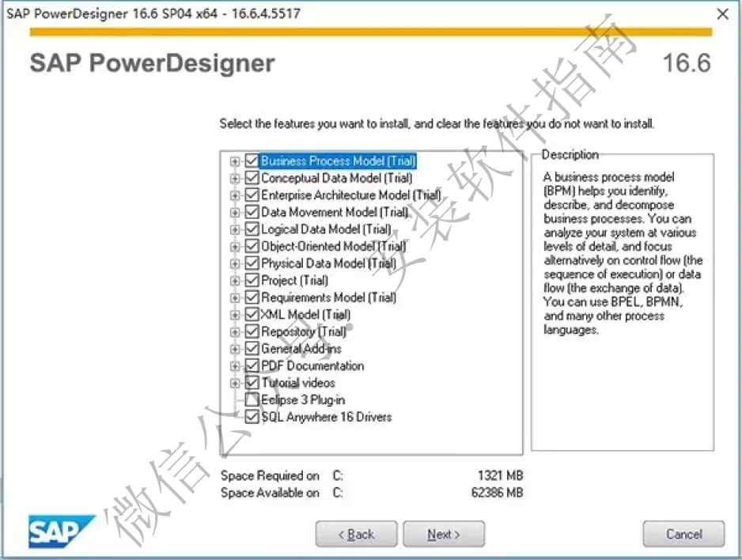
Task: Uncheck the Business Process Model checkbox
Action: (252, 161)
